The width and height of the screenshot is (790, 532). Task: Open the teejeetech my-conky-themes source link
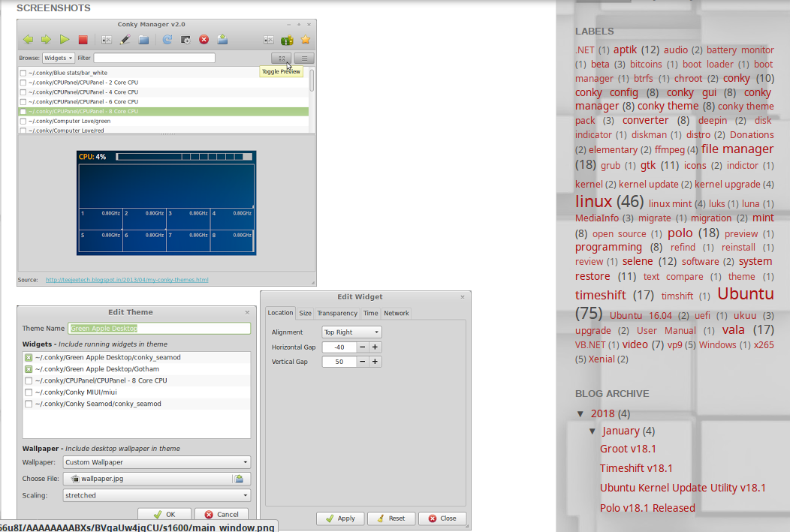[127, 280]
